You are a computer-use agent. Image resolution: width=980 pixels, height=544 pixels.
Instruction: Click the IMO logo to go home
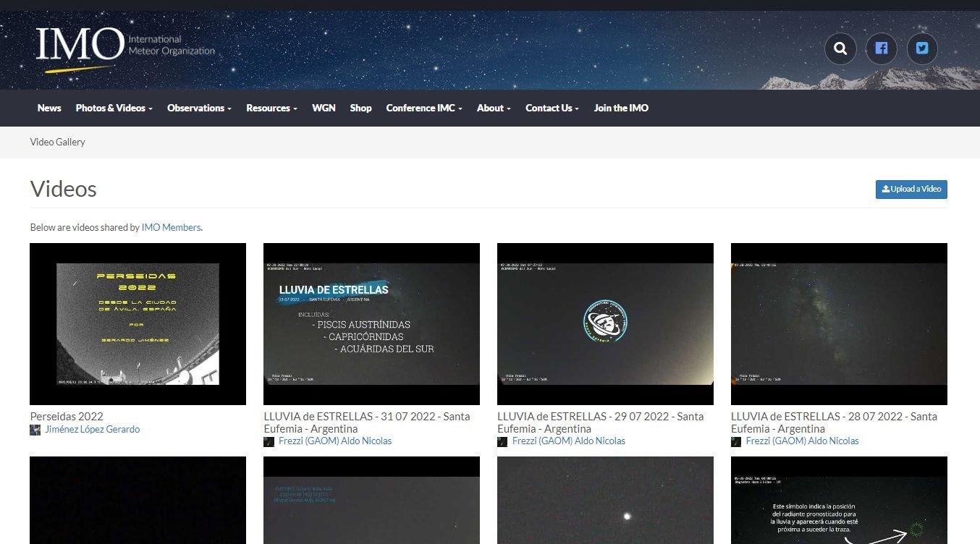click(x=125, y=49)
